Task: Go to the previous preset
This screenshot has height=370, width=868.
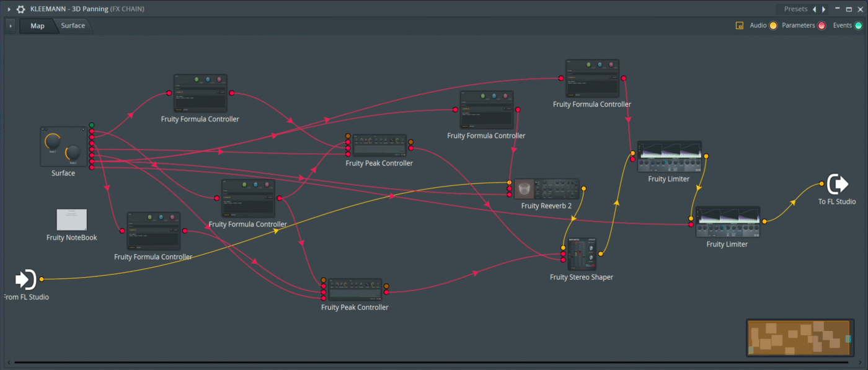Action: [814, 9]
